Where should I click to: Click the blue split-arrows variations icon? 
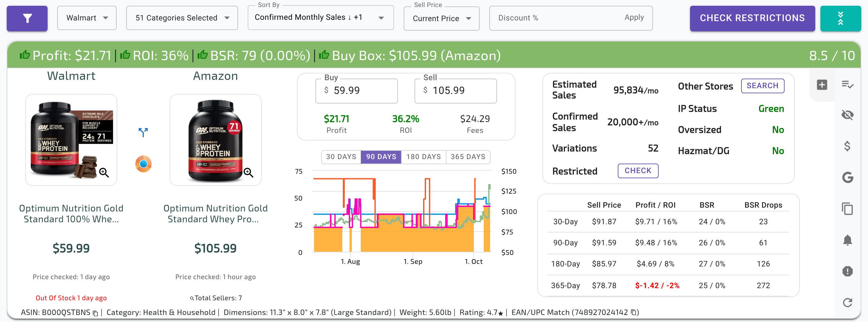(x=143, y=132)
